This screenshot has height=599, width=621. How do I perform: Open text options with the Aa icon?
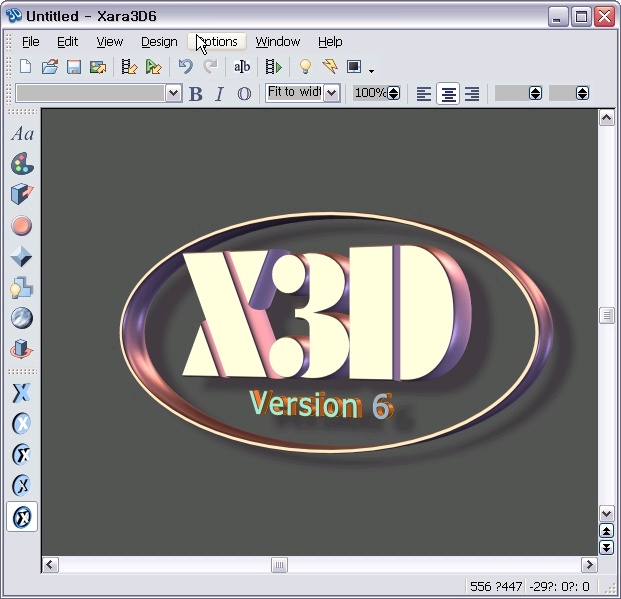click(x=22, y=134)
